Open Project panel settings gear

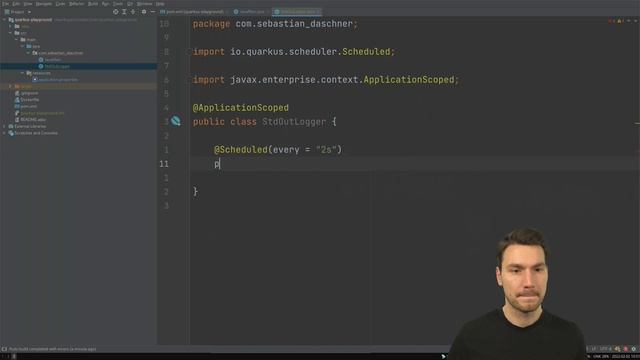pyautogui.click(x=144, y=12)
